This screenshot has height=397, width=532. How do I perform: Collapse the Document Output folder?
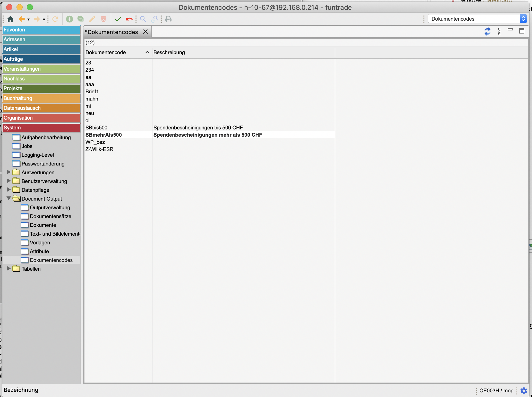coord(9,198)
